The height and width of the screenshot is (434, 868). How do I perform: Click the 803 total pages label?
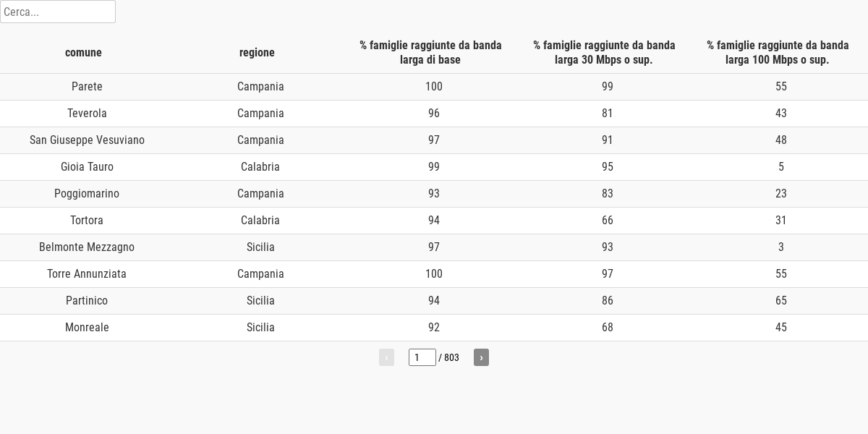coord(451,357)
